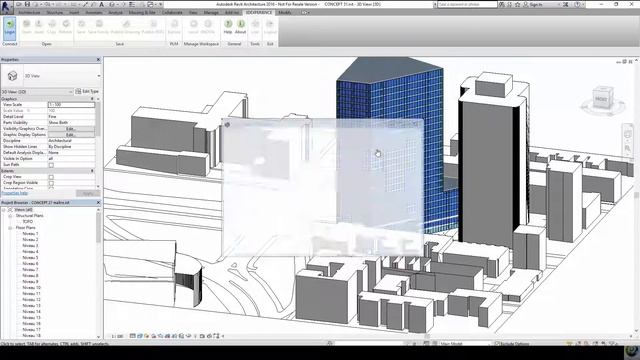
Task: Click the Detail Level icon on view control bar
Action: pyautogui.click(x=133, y=336)
